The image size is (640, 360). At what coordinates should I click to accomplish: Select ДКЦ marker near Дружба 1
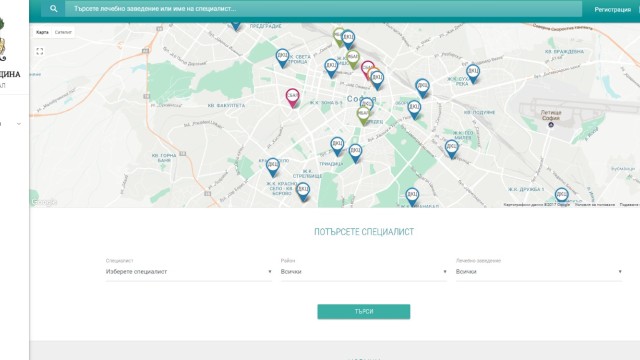562,195
